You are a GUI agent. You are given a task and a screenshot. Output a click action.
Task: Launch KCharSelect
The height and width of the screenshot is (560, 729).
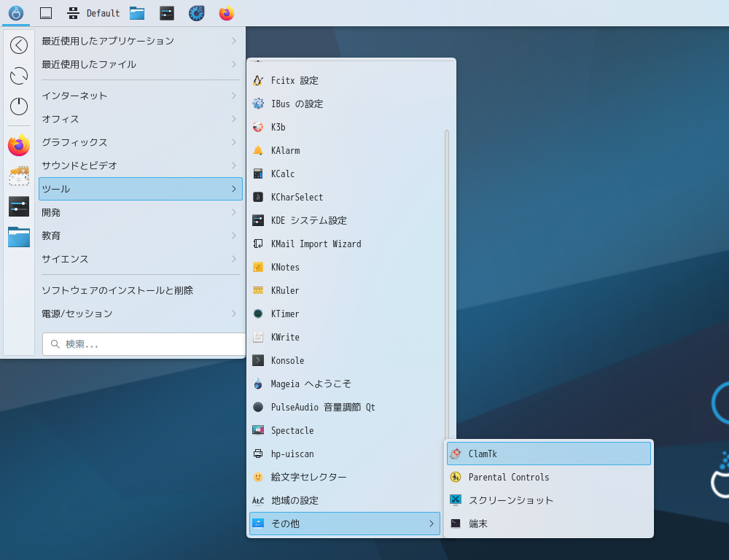pos(345,197)
